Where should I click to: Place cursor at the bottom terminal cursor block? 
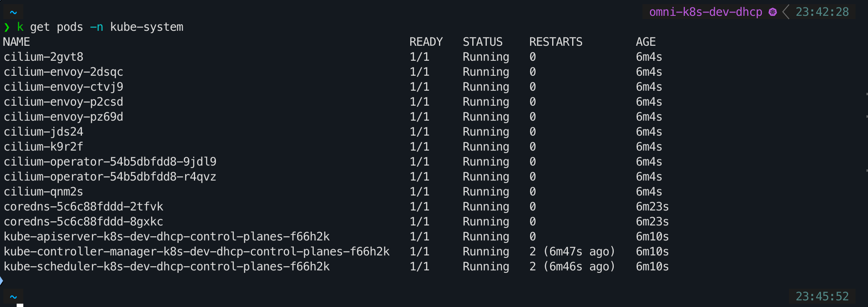[x=20, y=305]
